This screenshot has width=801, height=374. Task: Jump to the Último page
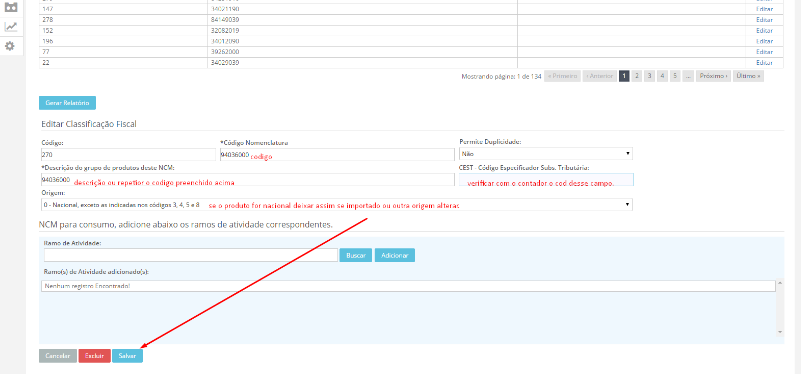(x=748, y=76)
